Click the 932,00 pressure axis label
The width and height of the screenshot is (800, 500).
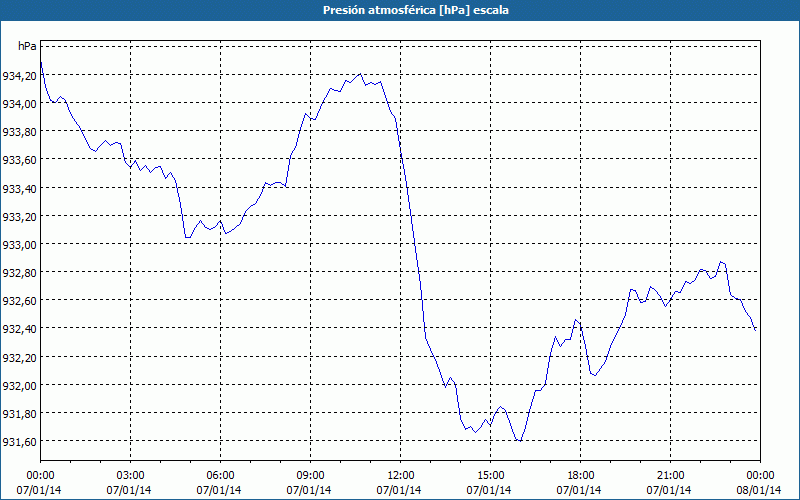coord(19,385)
